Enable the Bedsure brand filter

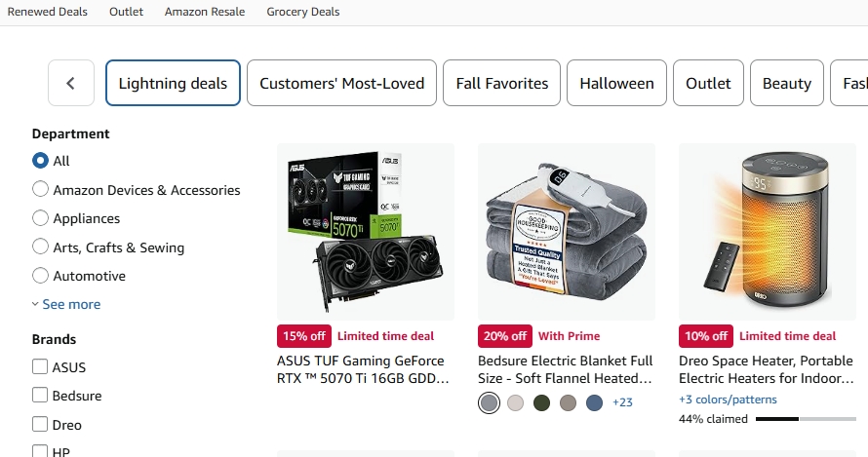[x=40, y=396]
